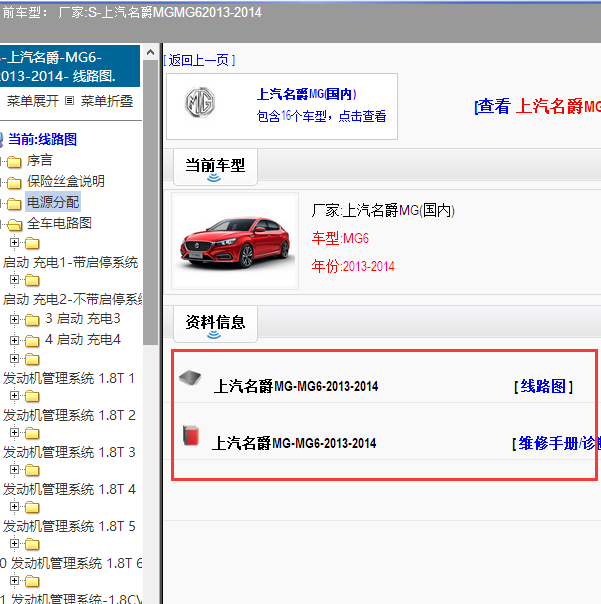Click 查看 上汽名爵MG link on right
Viewport: 601px width, 604px height.
(x=537, y=106)
